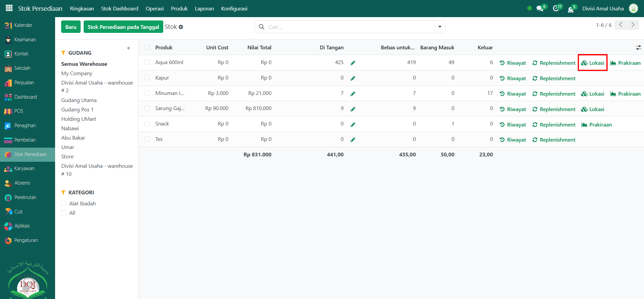Go to next page arrow
644x299 pixels.
click(x=633, y=25)
